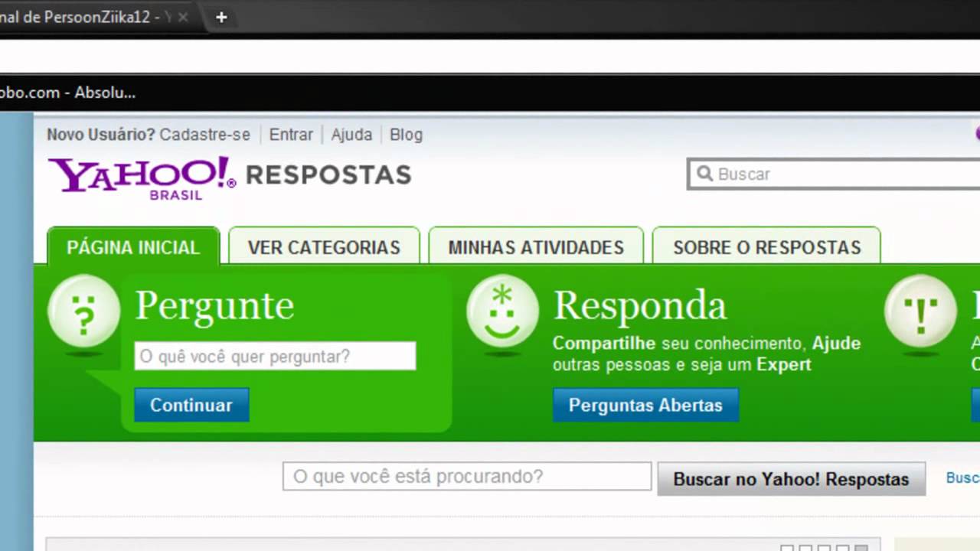Focus the top Buscar search field
Image resolution: width=980 pixels, height=551 pixels.
point(835,174)
